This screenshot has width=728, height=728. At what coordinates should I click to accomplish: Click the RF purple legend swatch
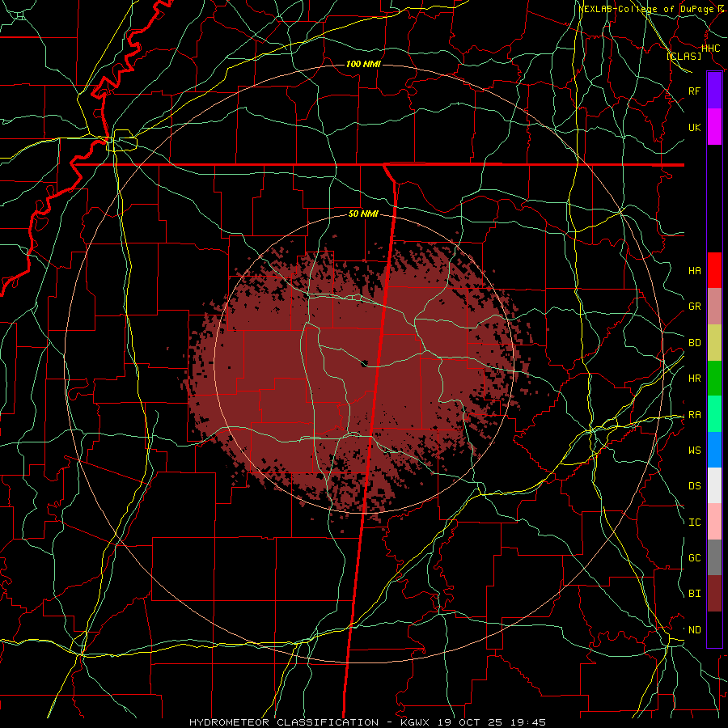pyautogui.click(x=714, y=91)
